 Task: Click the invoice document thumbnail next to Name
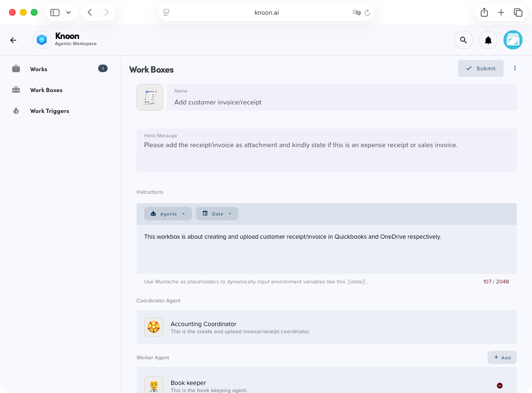(149, 97)
